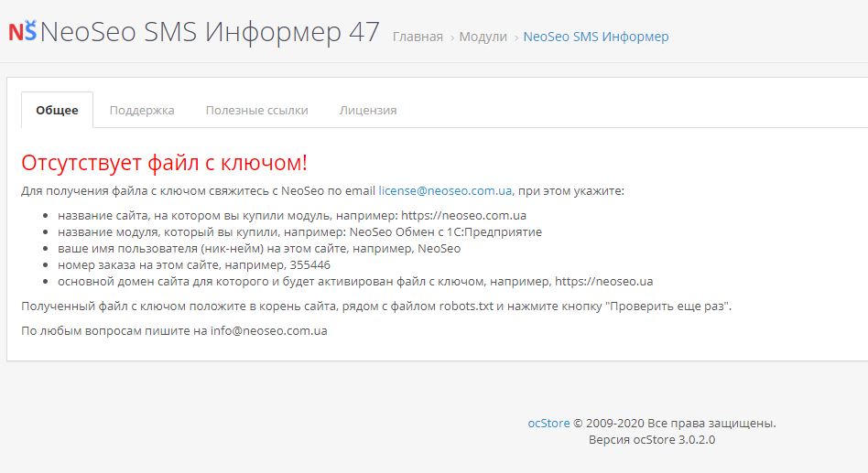Open the Общее tab
The image size is (868, 473).
[57, 110]
